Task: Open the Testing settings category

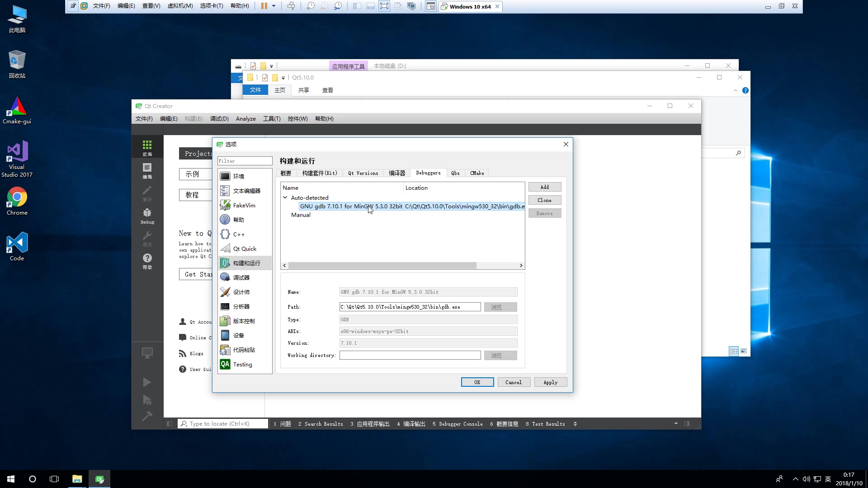Action: coord(242,364)
